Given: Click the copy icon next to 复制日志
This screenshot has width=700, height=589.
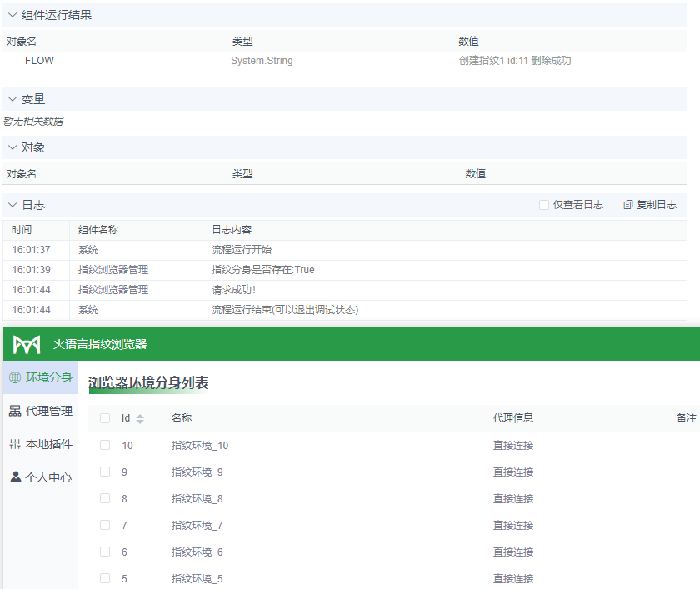Looking at the screenshot, I should point(627,204).
